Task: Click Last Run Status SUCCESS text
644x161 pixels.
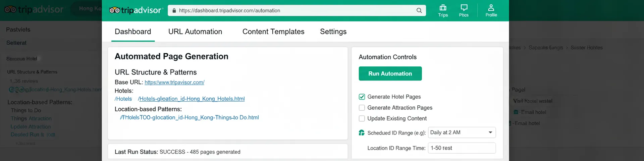Action: 177,152
